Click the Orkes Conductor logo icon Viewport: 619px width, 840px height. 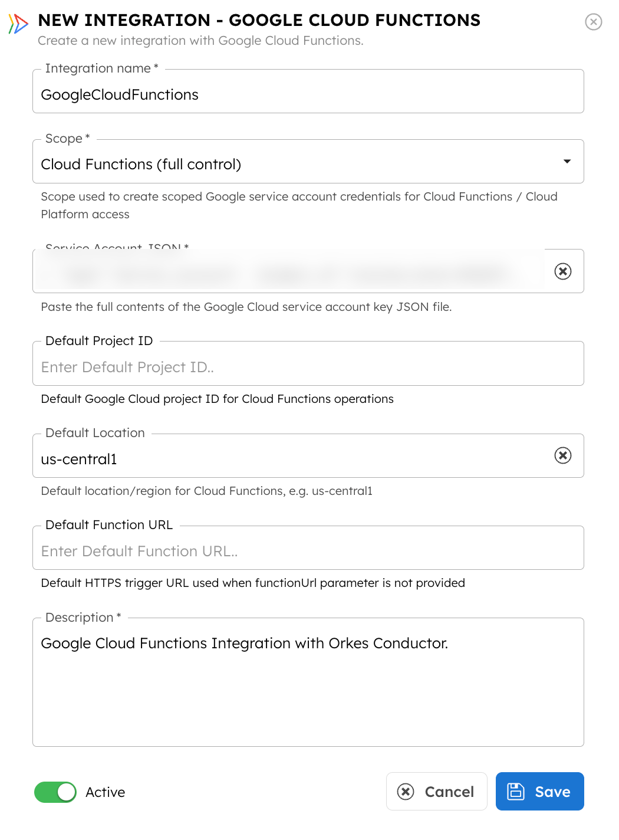pyautogui.click(x=18, y=24)
